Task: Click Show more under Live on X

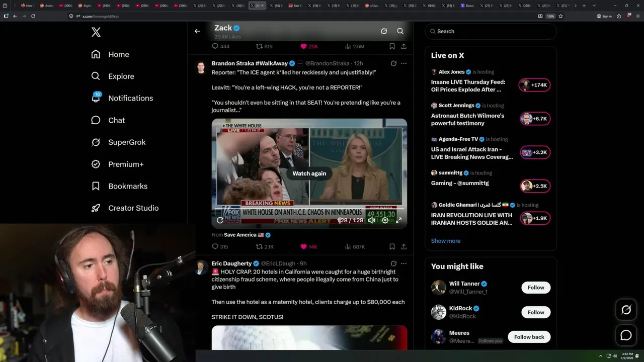Action: pos(446,241)
